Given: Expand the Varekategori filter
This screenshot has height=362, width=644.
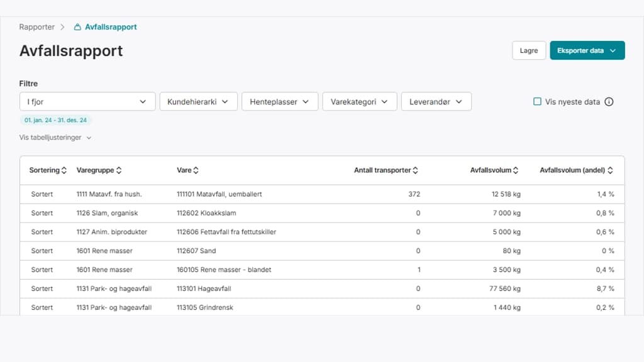Looking at the screenshot, I should [359, 101].
